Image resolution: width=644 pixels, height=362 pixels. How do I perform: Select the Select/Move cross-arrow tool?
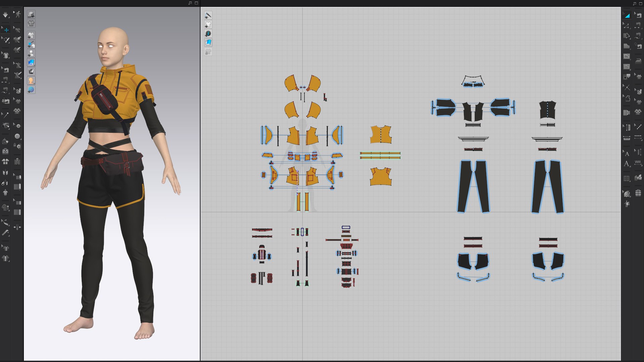click(x=6, y=30)
